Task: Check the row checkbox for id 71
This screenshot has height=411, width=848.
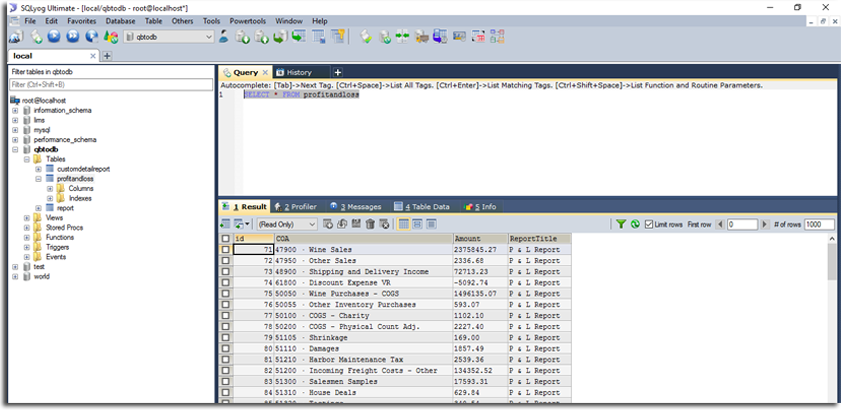Action: [x=225, y=249]
